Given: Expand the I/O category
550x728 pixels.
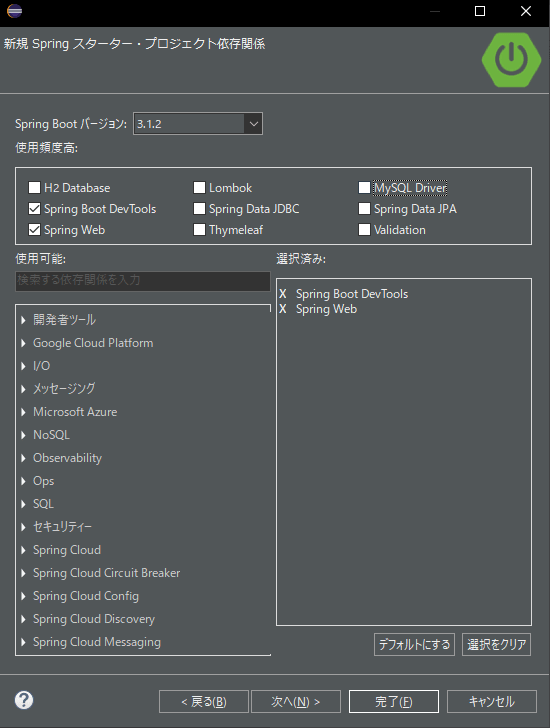Looking at the screenshot, I should click(x=23, y=366).
